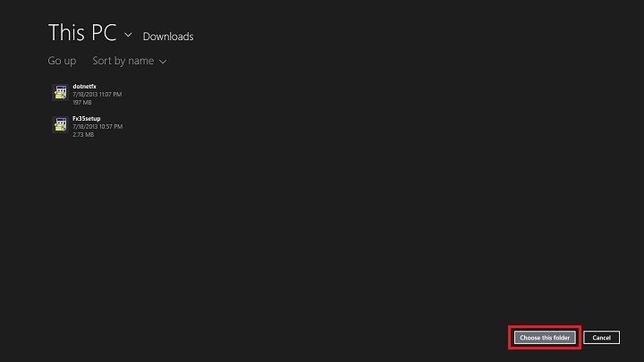Select the Fx35setup file name

click(87, 119)
